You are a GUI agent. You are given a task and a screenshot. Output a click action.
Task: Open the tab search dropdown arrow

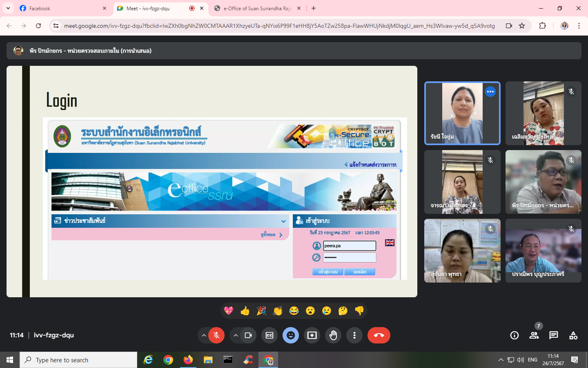click(x=8, y=8)
